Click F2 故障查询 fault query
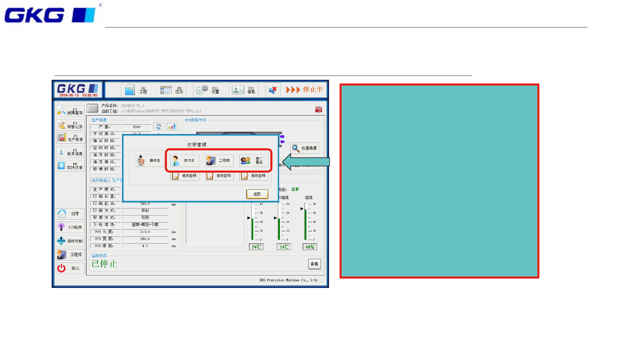Viewport: 644px width, 362px height. (70, 111)
